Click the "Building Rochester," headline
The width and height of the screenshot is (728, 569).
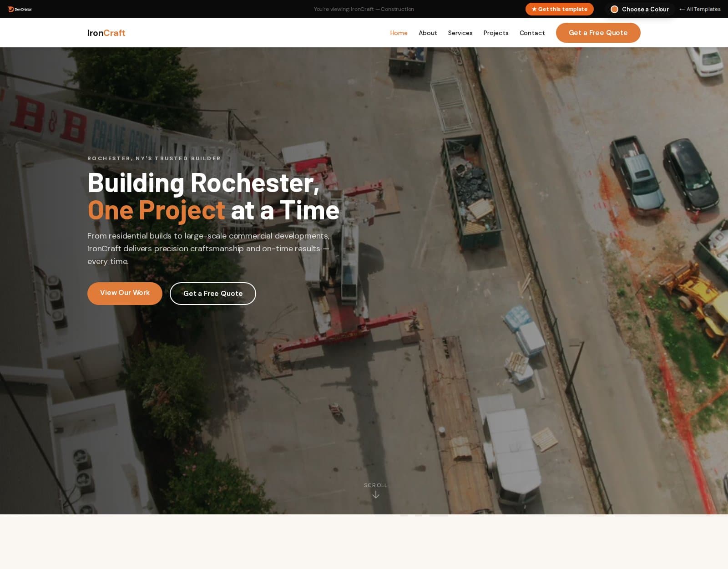[x=203, y=183]
